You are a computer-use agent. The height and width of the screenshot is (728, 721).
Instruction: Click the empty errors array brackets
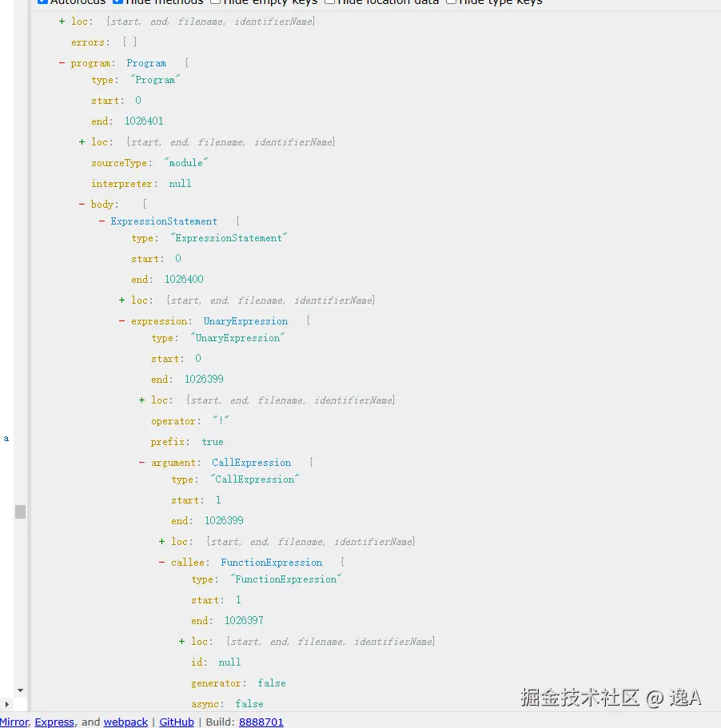(x=129, y=42)
